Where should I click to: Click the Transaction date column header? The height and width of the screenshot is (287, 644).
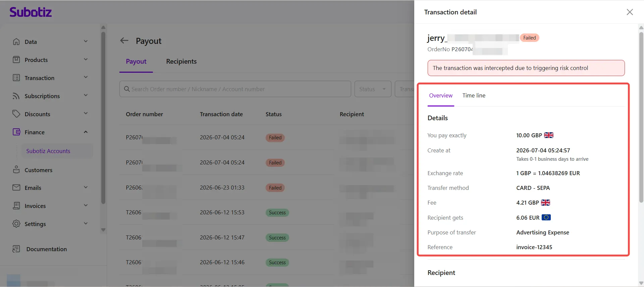[221, 114]
